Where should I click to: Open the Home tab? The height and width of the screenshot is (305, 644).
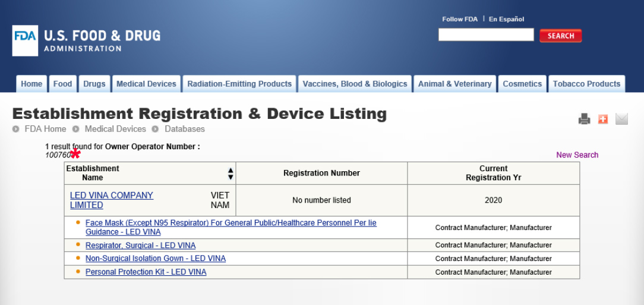tap(31, 84)
